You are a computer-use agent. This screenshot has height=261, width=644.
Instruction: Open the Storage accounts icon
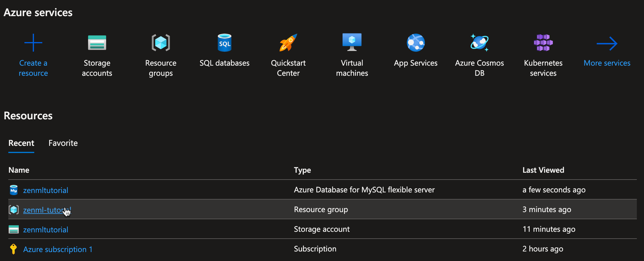[x=97, y=43]
